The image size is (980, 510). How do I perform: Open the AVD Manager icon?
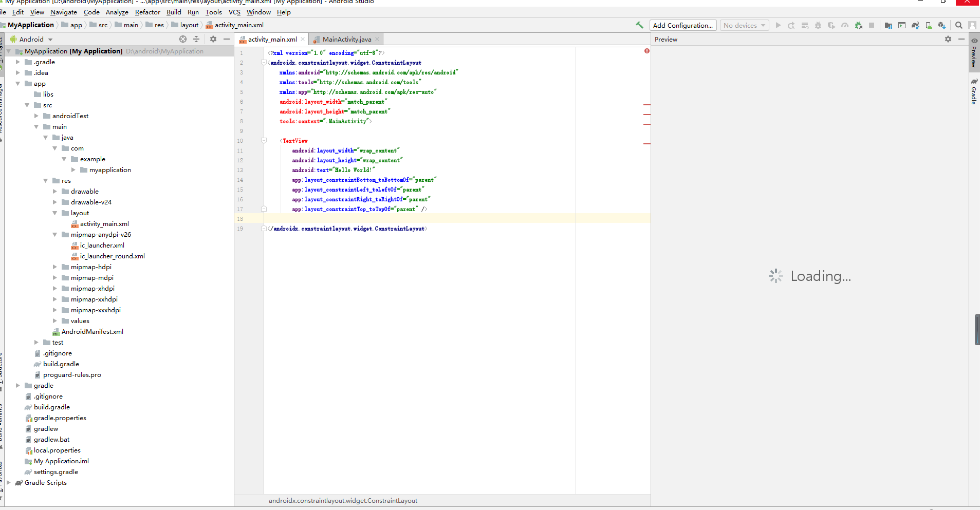[929, 25]
